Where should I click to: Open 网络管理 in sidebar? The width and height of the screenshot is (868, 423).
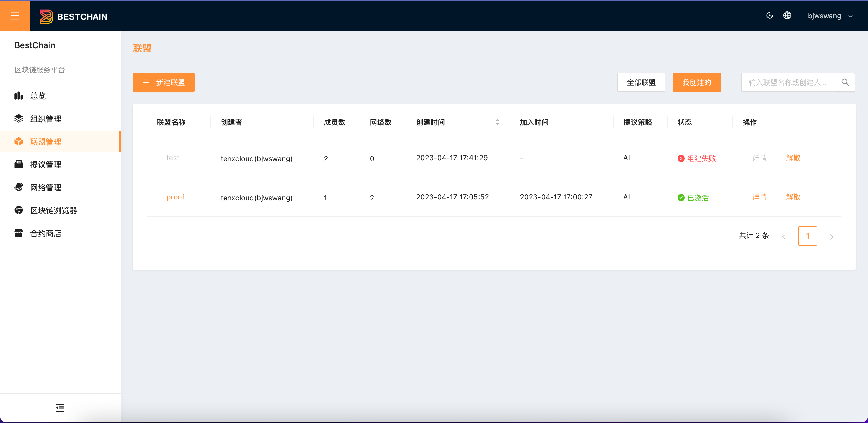point(60,187)
